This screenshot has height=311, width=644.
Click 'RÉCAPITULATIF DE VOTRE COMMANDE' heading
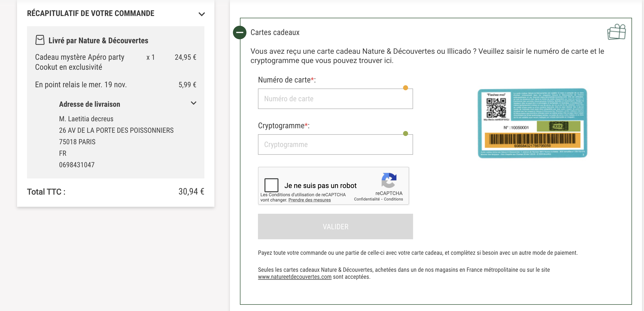[91, 13]
